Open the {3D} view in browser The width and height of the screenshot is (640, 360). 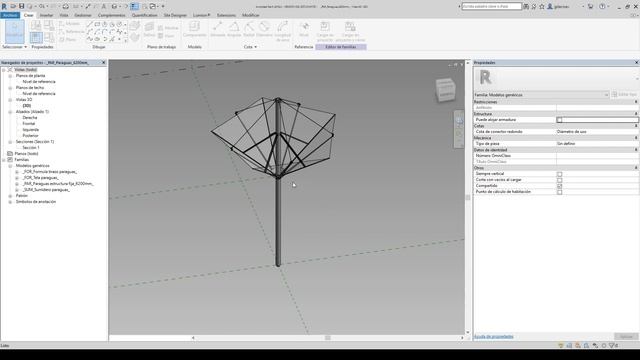[x=27, y=106]
